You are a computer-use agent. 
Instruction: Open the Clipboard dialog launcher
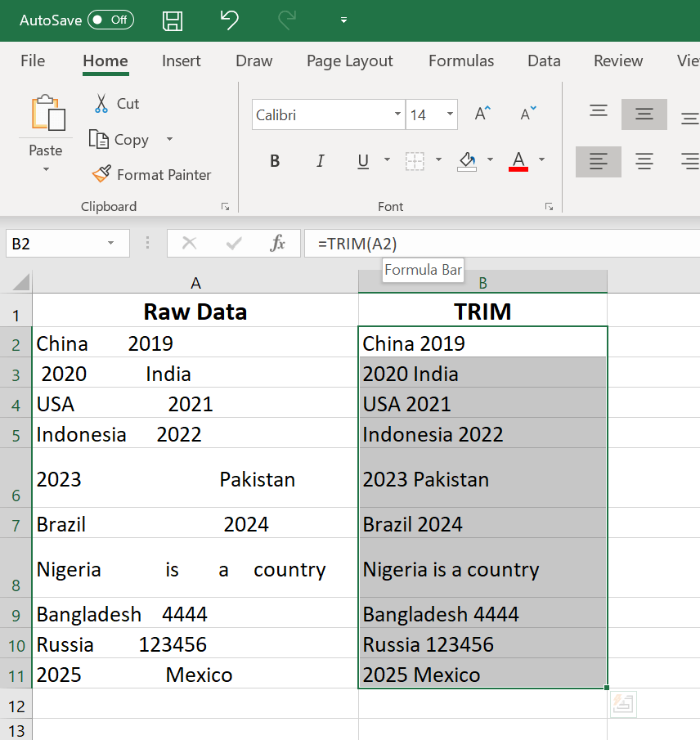coord(226,206)
